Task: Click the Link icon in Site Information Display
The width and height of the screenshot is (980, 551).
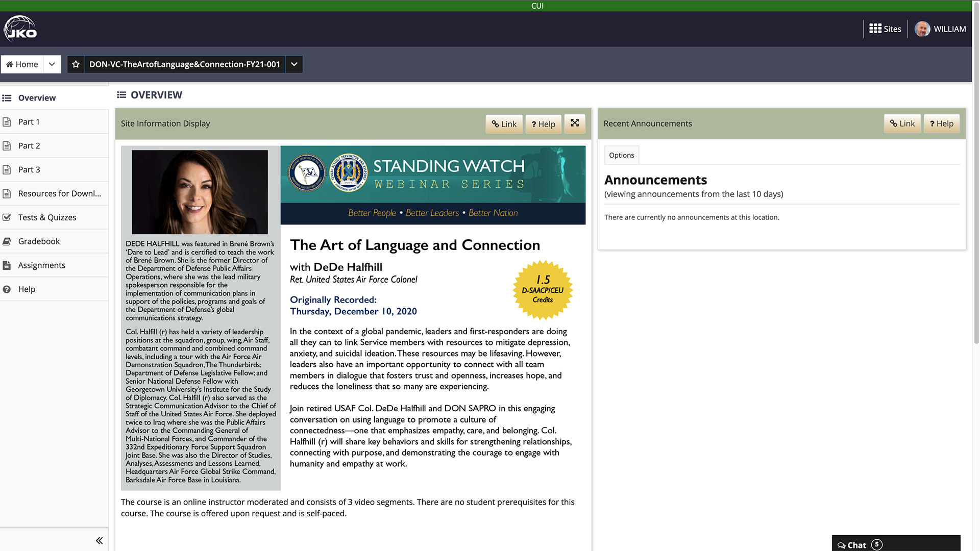Action: [504, 124]
